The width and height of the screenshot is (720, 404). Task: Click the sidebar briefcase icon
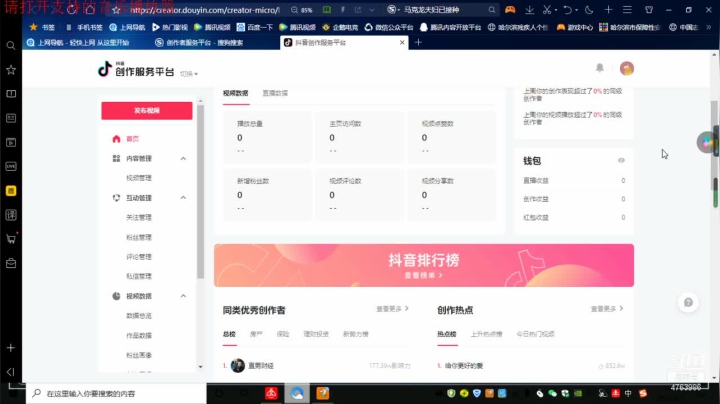(x=11, y=263)
